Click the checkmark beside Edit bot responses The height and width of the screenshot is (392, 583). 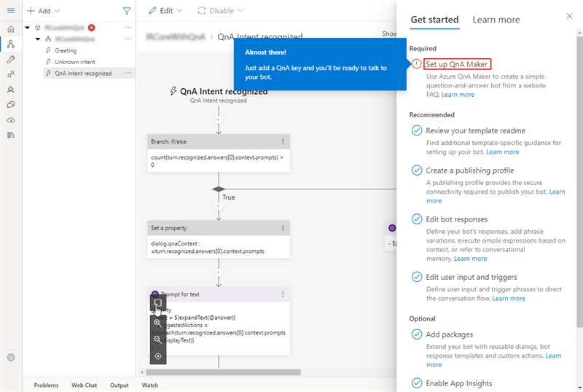click(417, 219)
